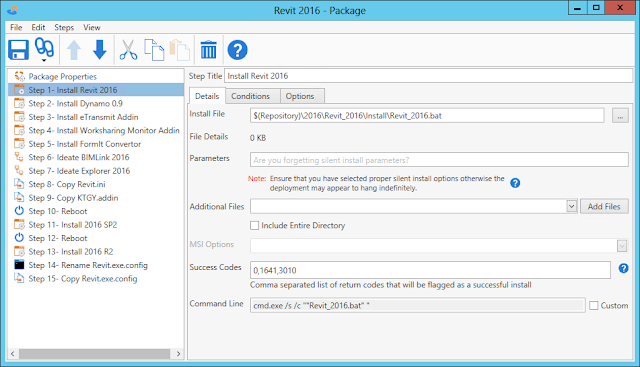Click the Save package toolbar icon
The image size is (640, 367).
coord(18,50)
